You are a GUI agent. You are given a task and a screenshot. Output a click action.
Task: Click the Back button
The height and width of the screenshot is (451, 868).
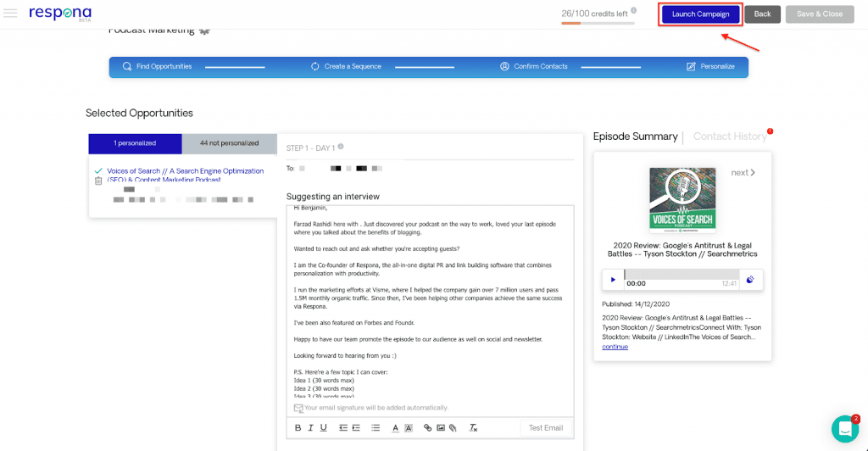(762, 14)
